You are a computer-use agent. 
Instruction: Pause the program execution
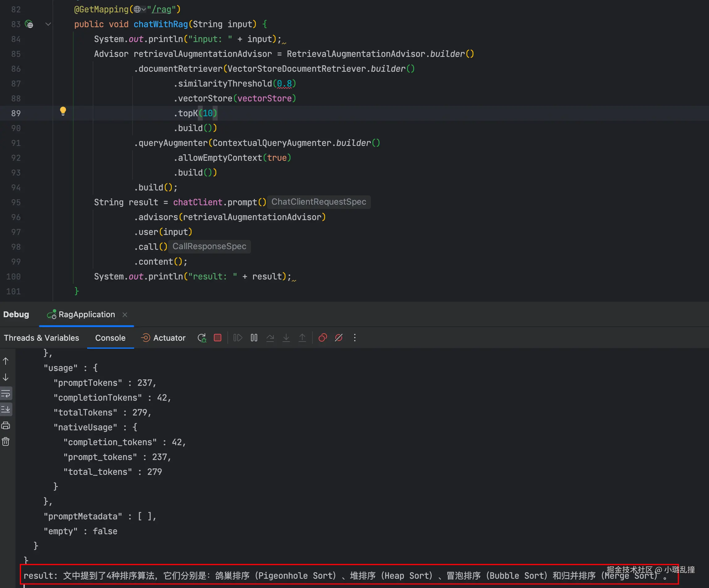(x=254, y=338)
